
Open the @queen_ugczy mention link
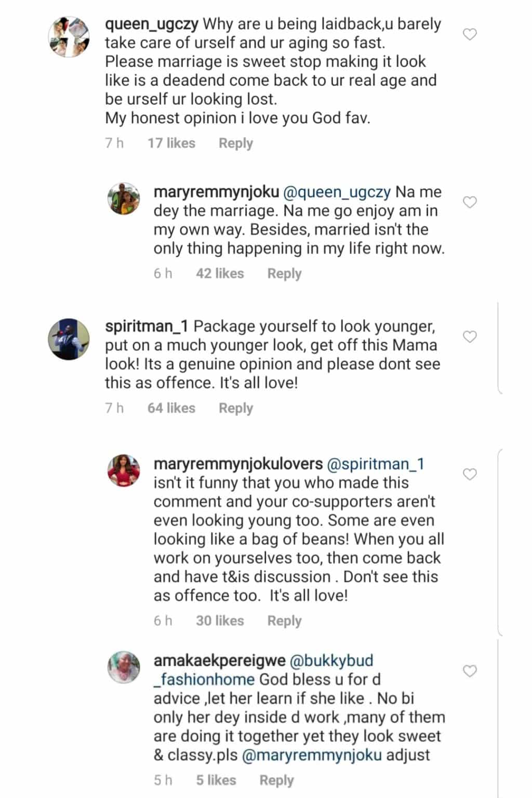[337, 192]
